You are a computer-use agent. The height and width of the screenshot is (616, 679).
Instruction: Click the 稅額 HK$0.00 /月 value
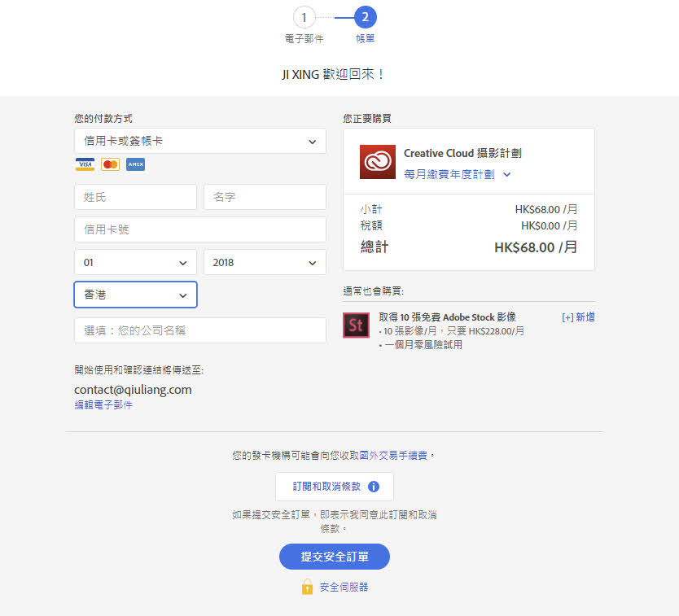(x=549, y=225)
